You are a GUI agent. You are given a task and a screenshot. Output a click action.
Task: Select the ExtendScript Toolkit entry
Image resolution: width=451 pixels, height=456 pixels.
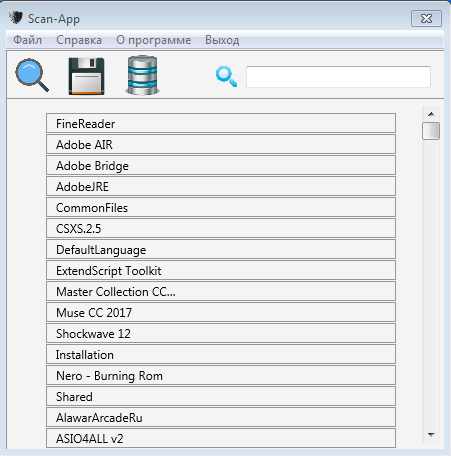click(221, 270)
